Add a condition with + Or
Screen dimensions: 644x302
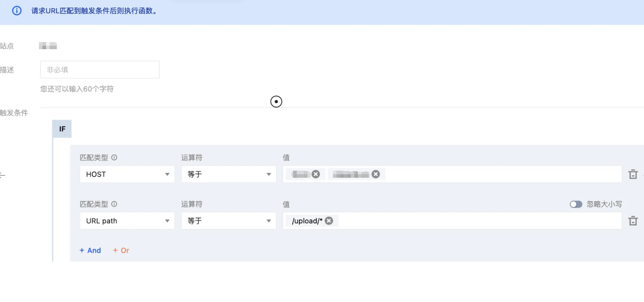coord(121,250)
